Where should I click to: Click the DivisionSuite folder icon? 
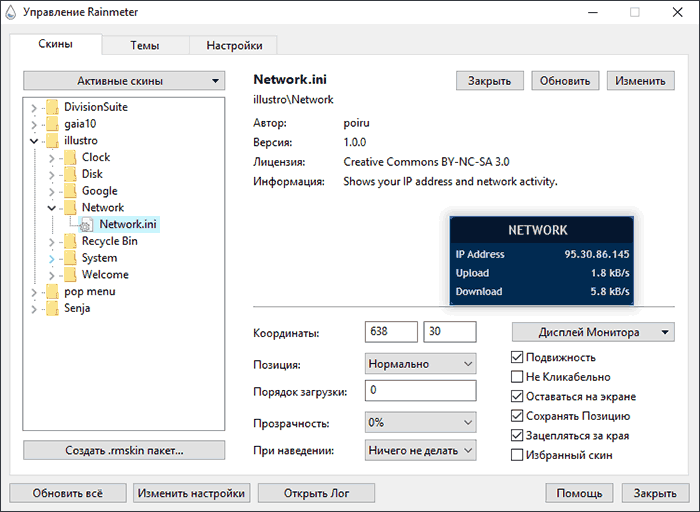[x=52, y=107]
